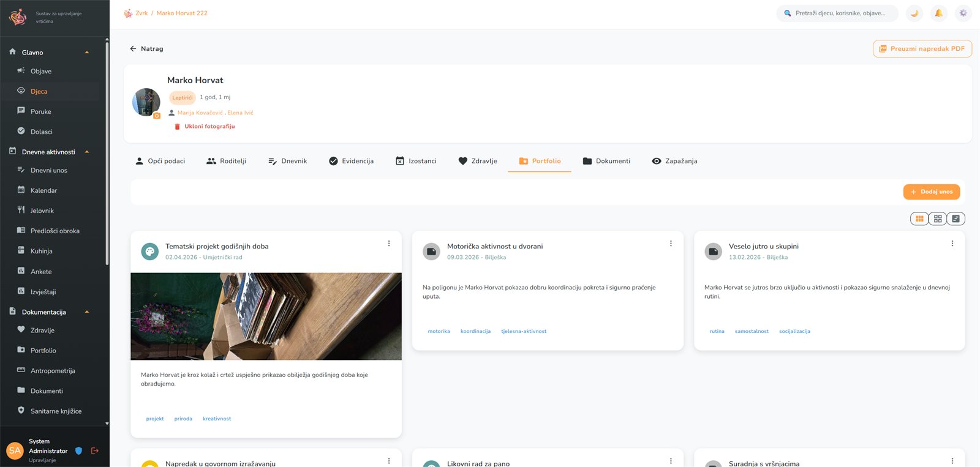Click the Leptirići group badge
Image resolution: width=980 pixels, height=467 pixels.
click(182, 97)
